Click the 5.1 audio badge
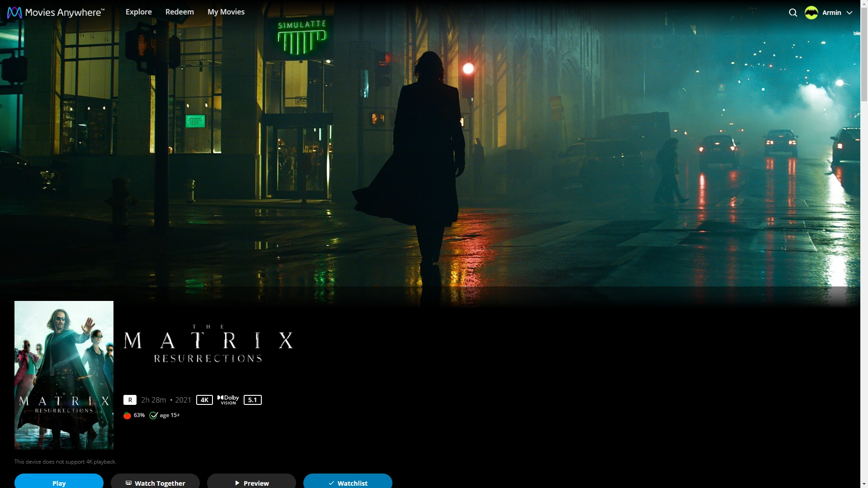Screen dimensions: 868x488 [252, 400]
